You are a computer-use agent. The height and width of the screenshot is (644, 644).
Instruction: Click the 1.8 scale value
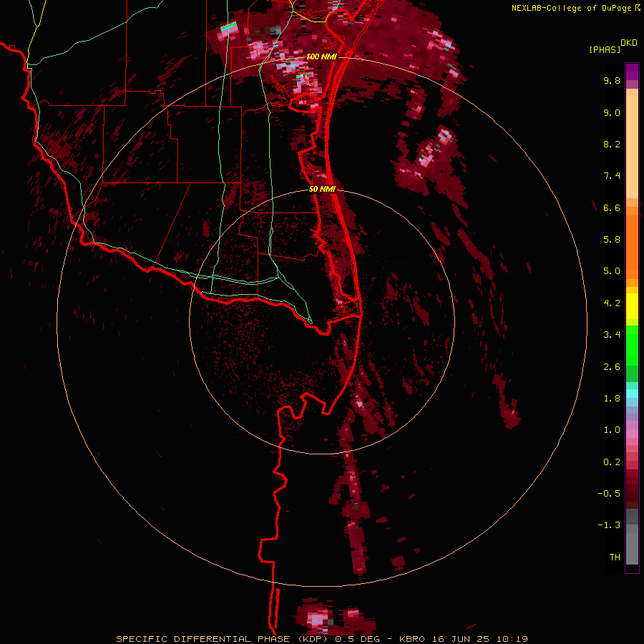(612, 399)
